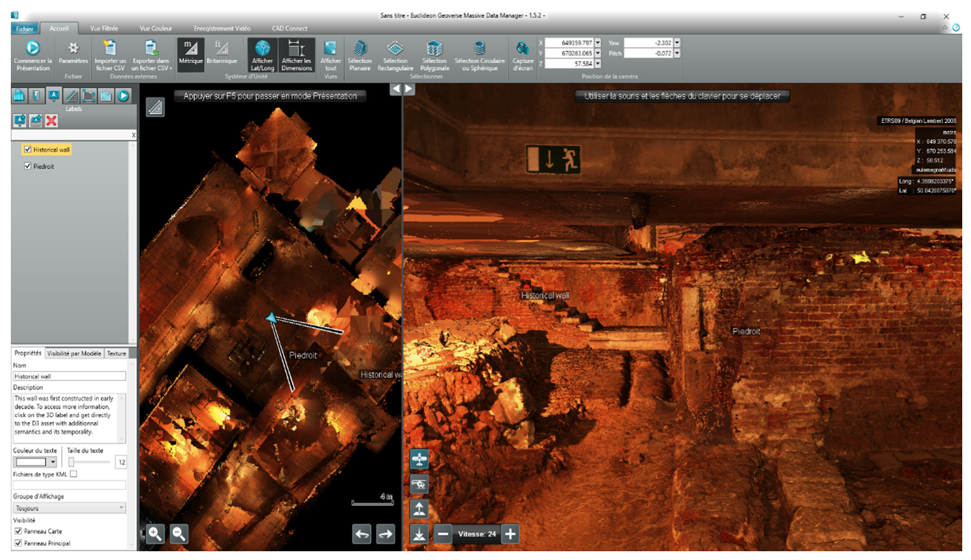The height and width of the screenshot is (560, 971).
Task: Toggle the Piedroit label checkbox
Action: [x=28, y=166]
